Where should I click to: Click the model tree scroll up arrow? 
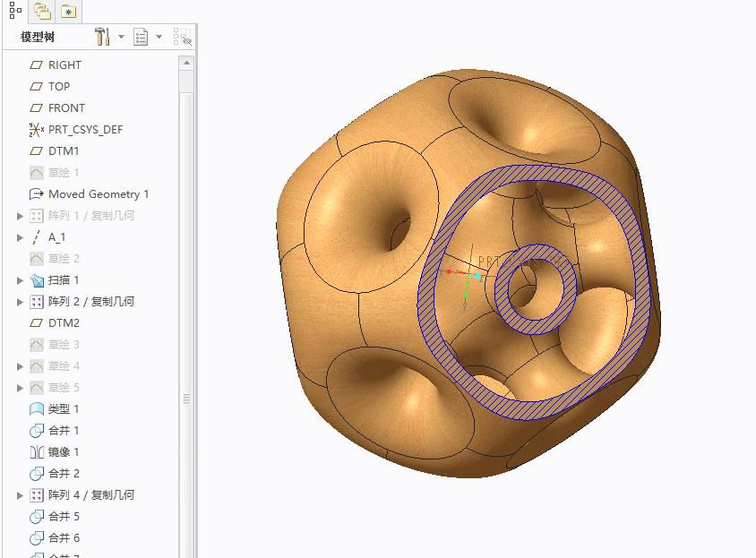[x=186, y=64]
